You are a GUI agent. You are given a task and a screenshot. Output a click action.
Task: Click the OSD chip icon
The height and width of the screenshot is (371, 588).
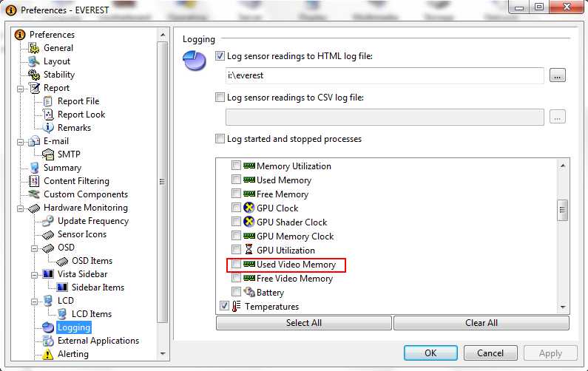click(48, 248)
